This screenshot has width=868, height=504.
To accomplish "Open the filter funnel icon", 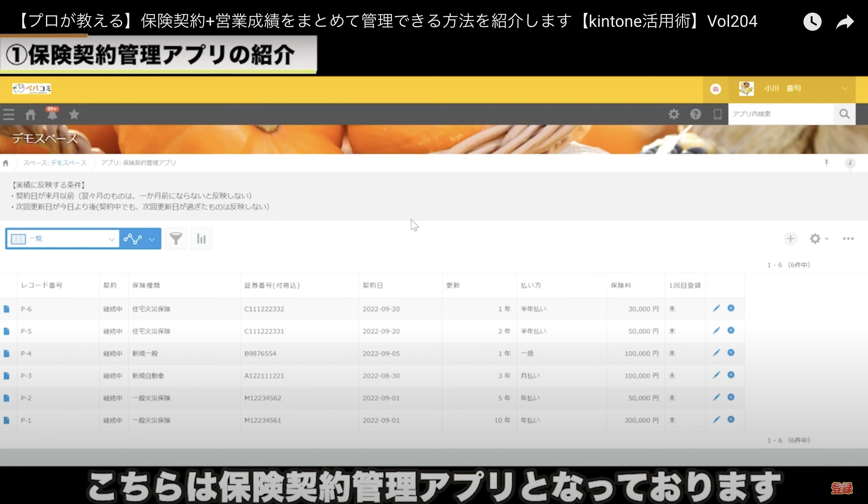I will 176,238.
